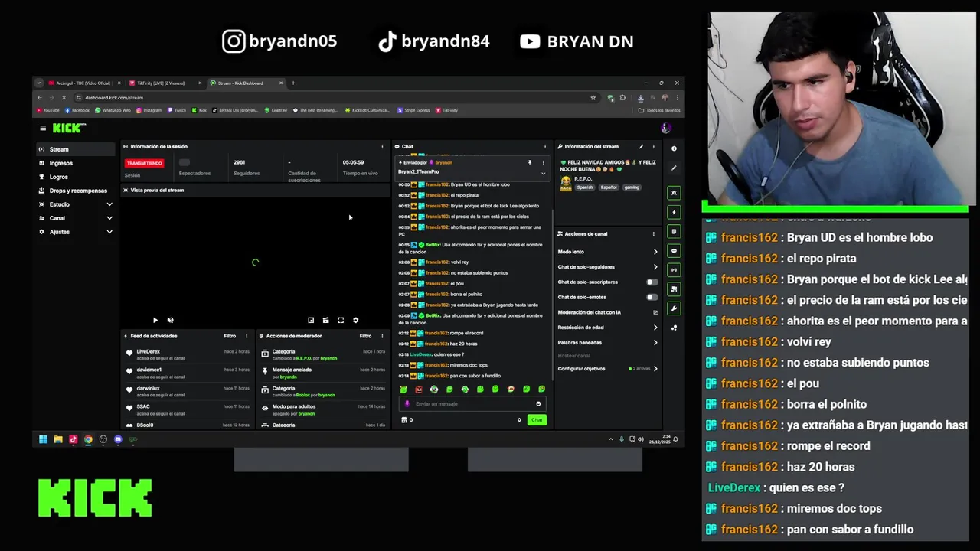Play the stream preview
This screenshot has width=980, height=551.
155,320
